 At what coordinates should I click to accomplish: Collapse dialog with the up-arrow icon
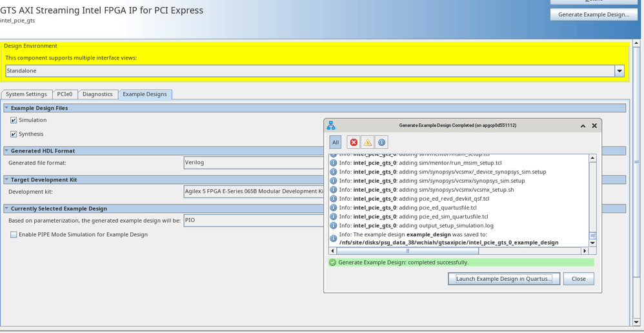point(583,126)
